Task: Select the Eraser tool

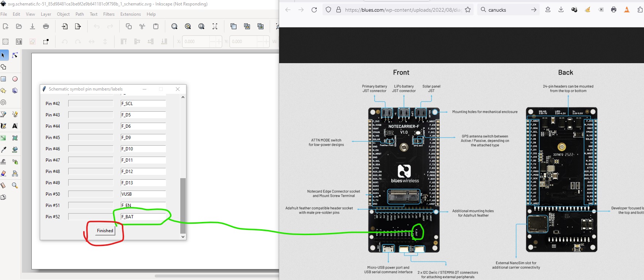Action: [x=3, y=173]
